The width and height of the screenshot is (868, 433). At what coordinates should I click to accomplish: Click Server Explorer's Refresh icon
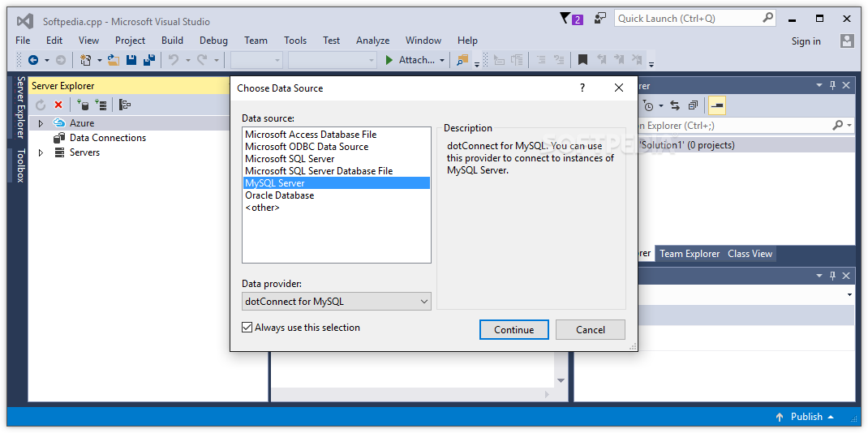pos(41,105)
